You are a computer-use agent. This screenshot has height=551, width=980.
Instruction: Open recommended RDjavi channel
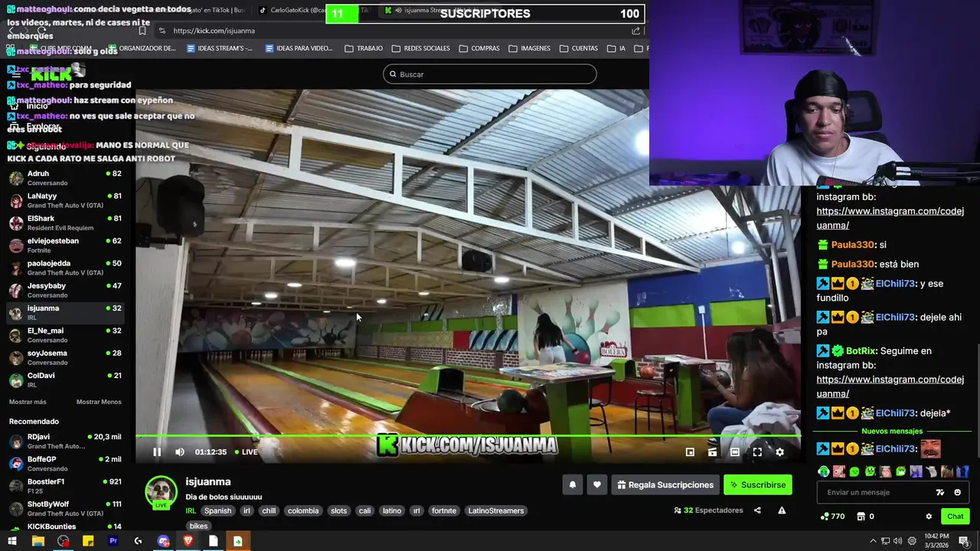65,441
